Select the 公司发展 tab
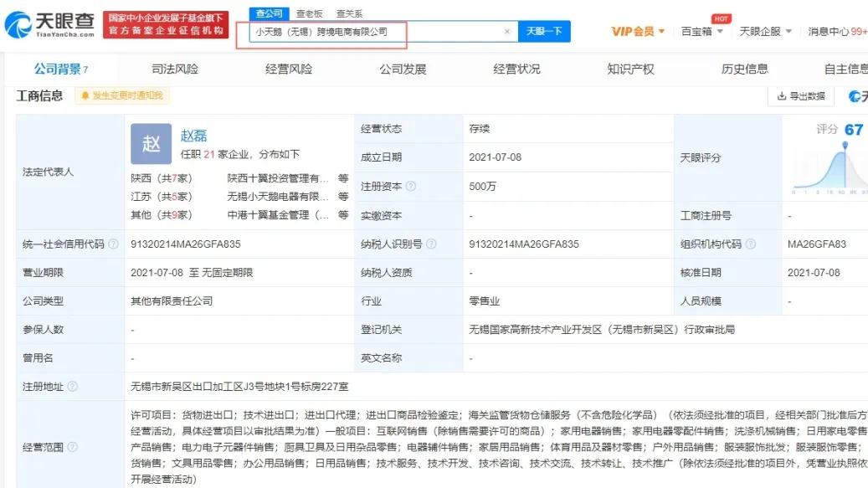Screen dimensions: 868x488 tap(403, 69)
